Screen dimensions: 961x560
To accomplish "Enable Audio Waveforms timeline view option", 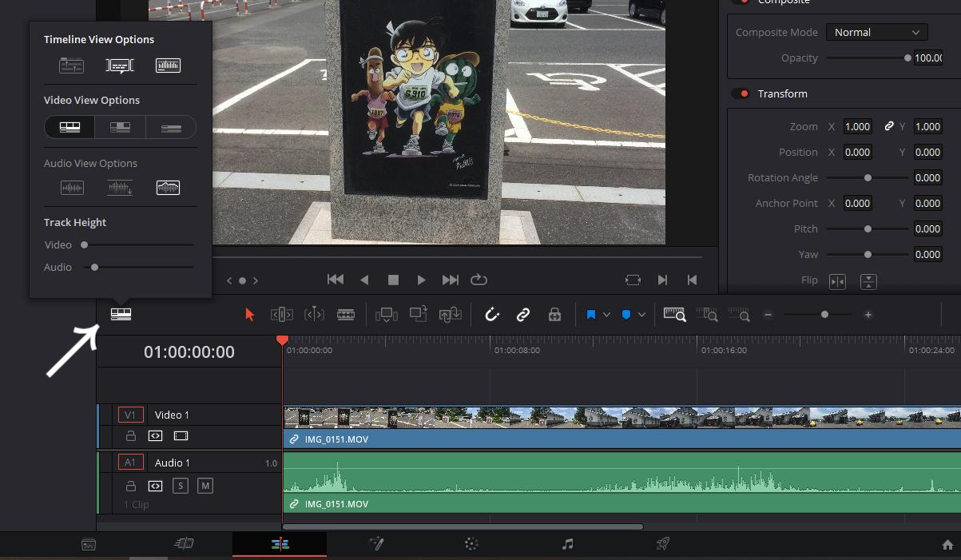I will [168, 66].
